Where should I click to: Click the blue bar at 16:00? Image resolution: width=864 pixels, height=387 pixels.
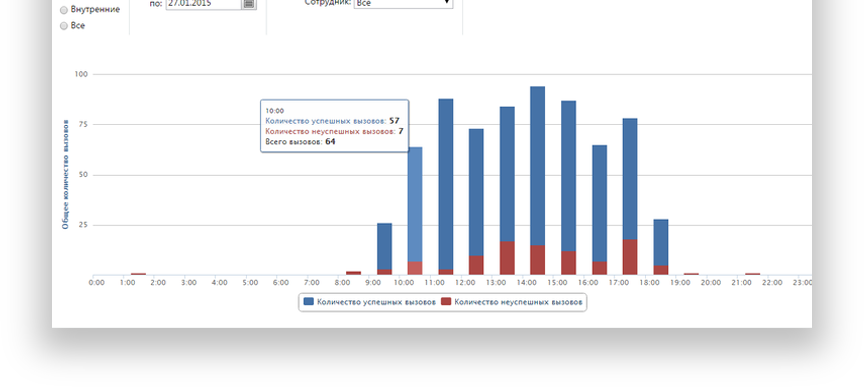coord(600,203)
